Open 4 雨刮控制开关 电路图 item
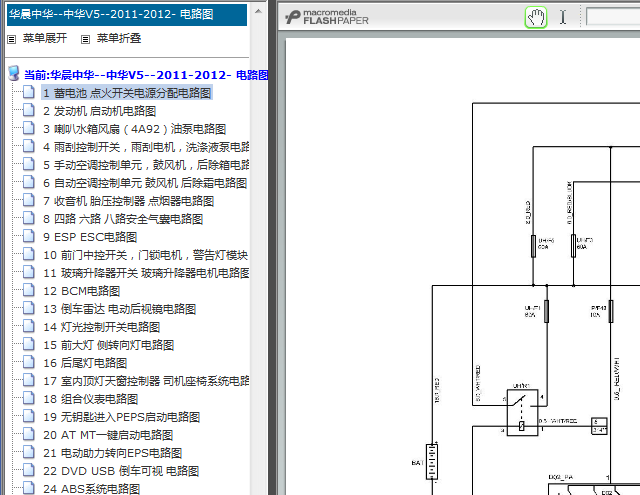This screenshot has width=640, height=495. click(x=146, y=147)
